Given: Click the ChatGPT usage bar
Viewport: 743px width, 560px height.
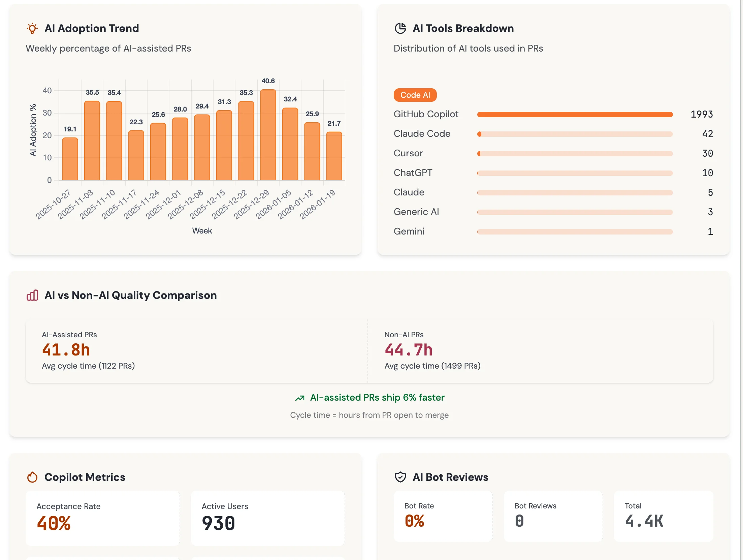Looking at the screenshot, I should [x=575, y=173].
